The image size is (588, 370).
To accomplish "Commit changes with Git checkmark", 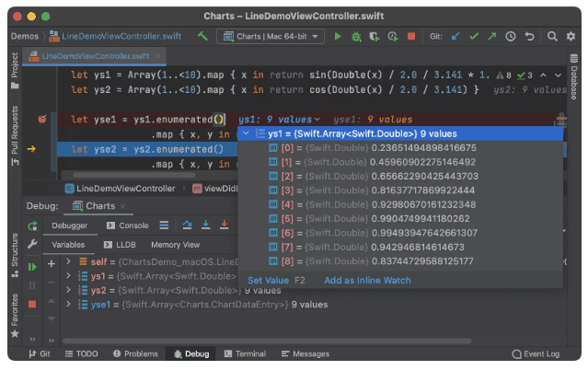I will (x=474, y=37).
